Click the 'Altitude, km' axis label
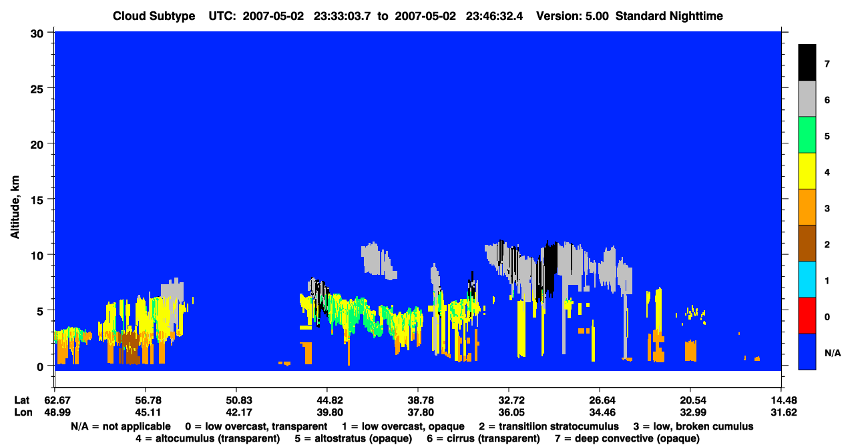The height and width of the screenshot is (445, 868). click(x=15, y=207)
